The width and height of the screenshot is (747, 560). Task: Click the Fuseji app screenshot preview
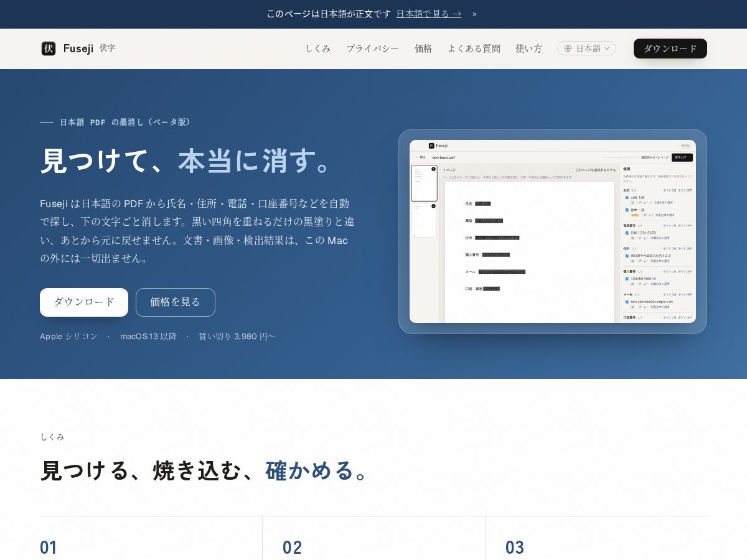[x=553, y=231]
